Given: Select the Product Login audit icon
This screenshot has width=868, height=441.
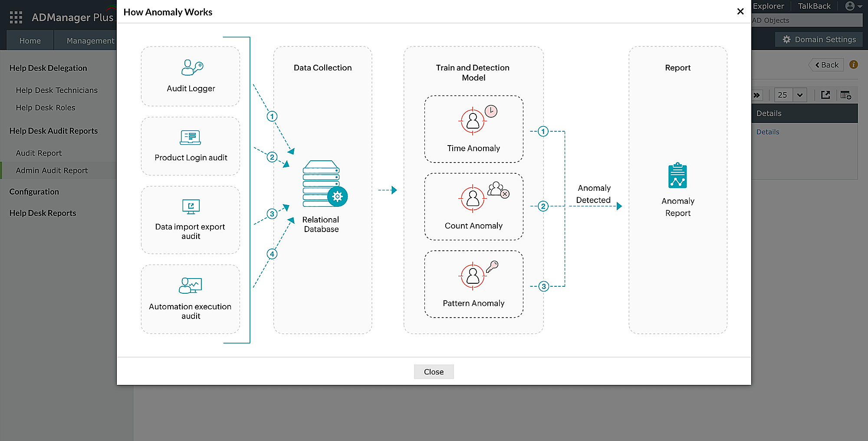Looking at the screenshot, I should 190,137.
